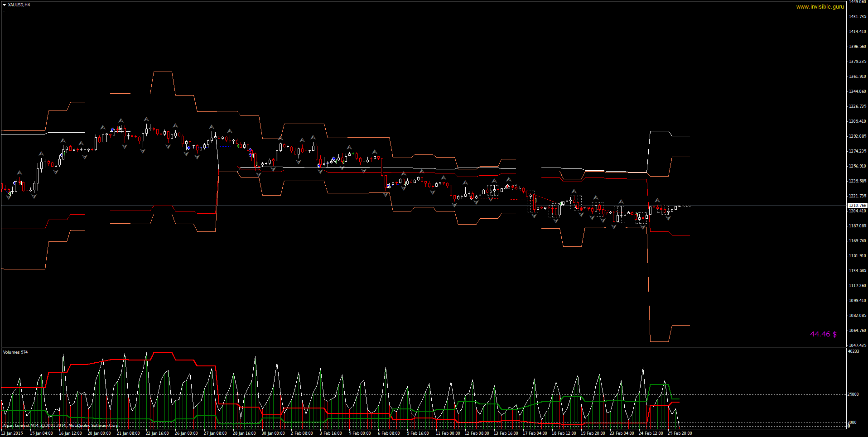Click price axis value 1361.910
The width and height of the screenshot is (868, 437).
857,77
